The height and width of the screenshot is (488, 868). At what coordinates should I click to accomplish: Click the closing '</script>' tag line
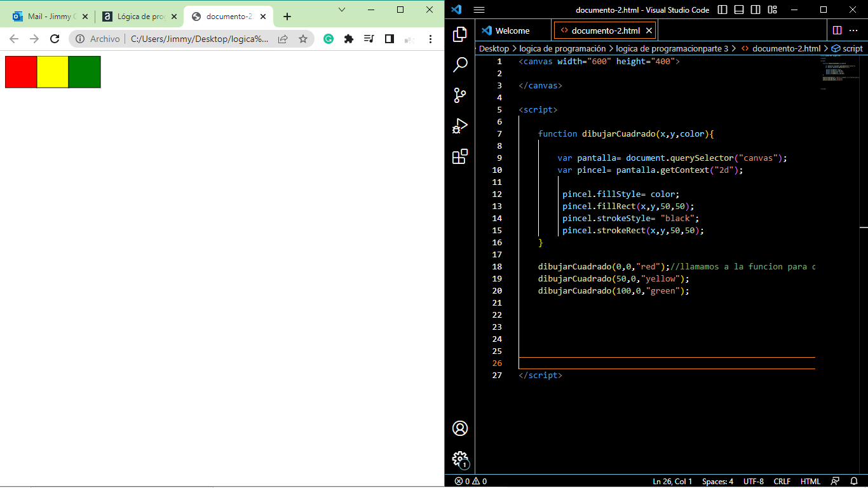tap(541, 375)
